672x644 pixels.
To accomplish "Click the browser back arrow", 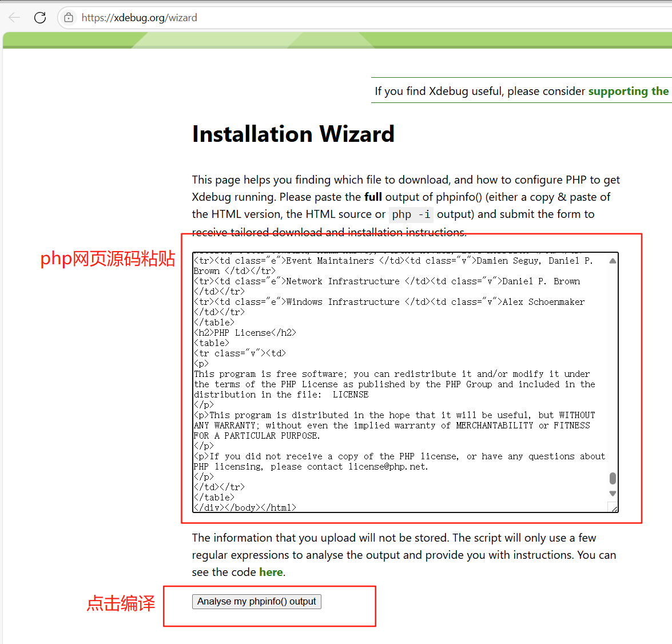I will click(14, 18).
